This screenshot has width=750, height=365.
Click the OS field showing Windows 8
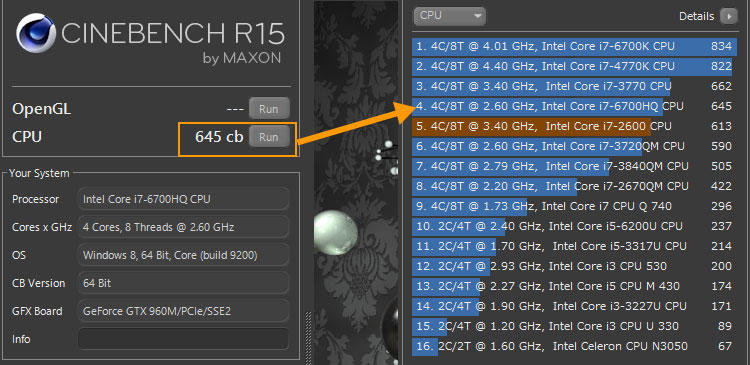coord(183,255)
